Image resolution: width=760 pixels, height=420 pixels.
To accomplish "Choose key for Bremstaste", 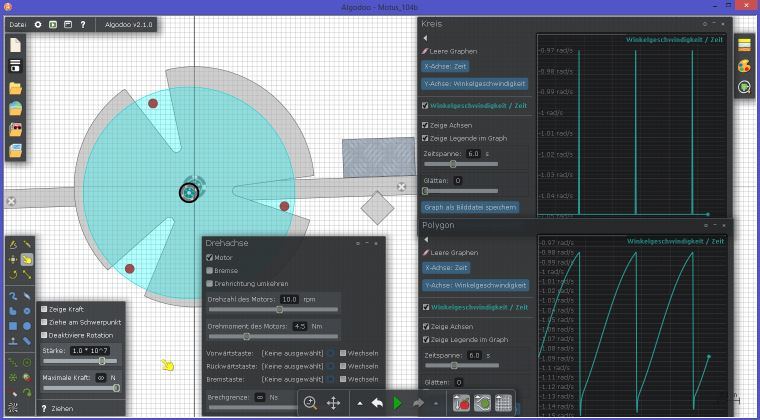I will [331, 379].
